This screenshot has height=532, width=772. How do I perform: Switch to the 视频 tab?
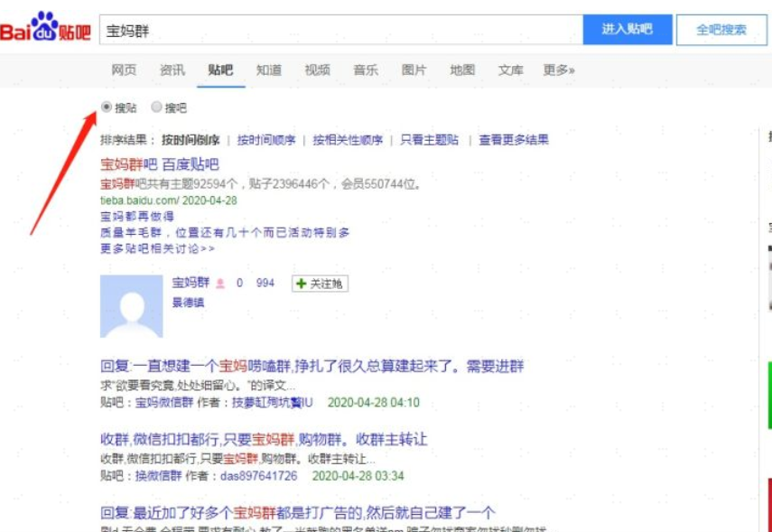click(317, 70)
